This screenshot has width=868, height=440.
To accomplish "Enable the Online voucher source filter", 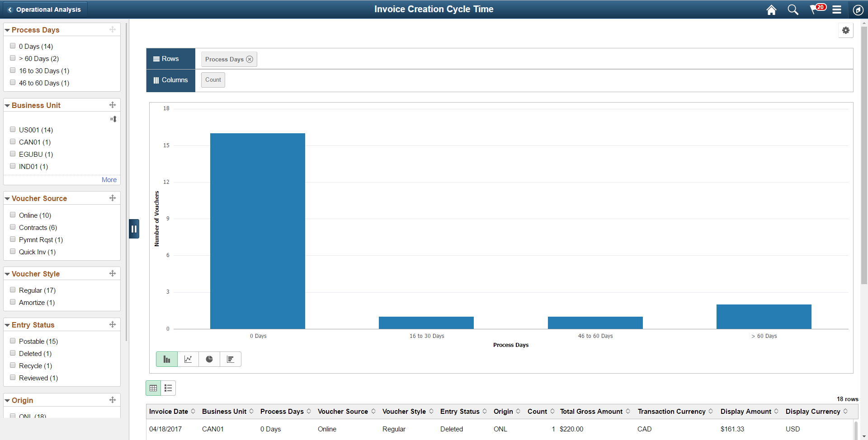I will [13, 215].
